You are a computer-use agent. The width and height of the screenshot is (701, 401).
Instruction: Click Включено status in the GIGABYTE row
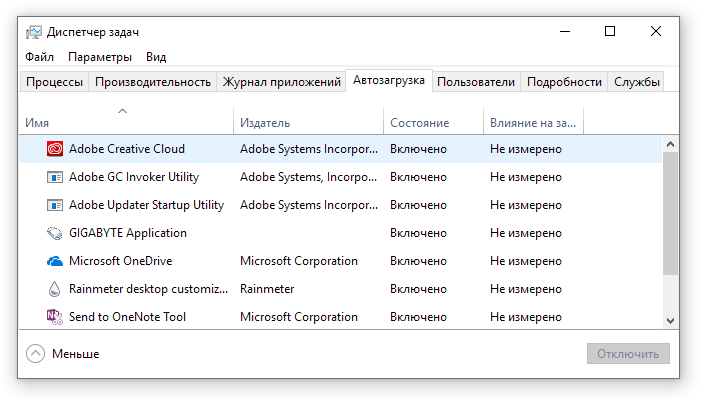418,233
